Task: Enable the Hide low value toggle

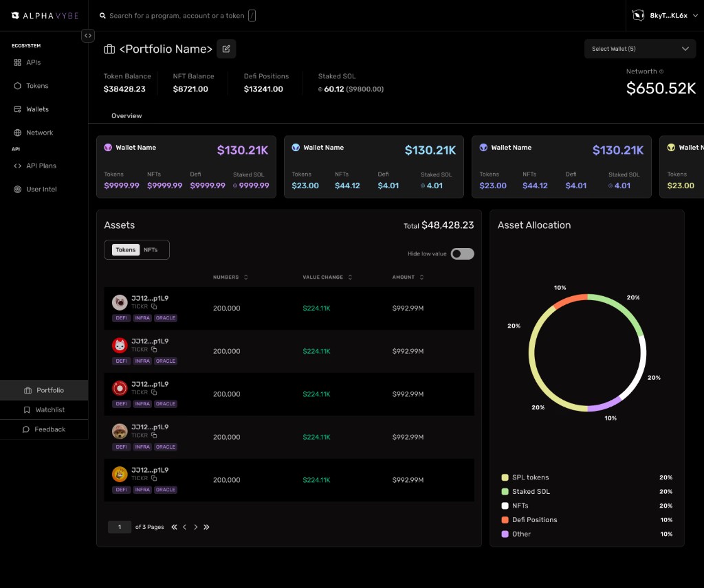Action: pos(462,253)
